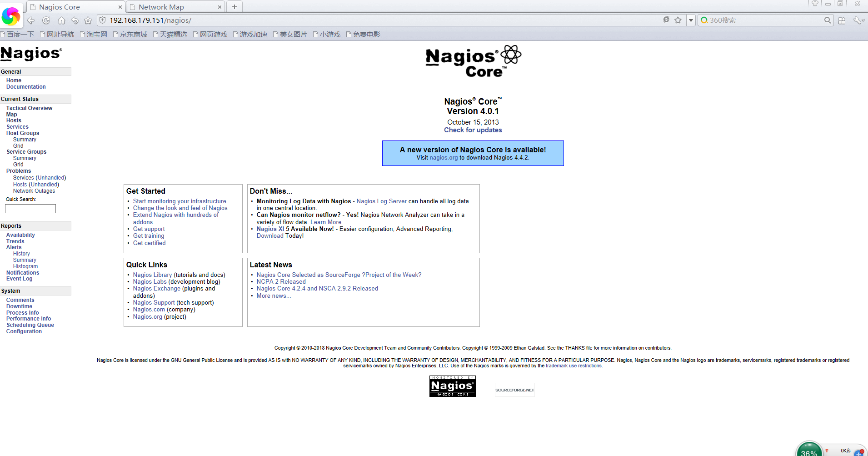Open Performance Info link
The width and height of the screenshot is (868, 456).
pyautogui.click(x=29, y=319)
